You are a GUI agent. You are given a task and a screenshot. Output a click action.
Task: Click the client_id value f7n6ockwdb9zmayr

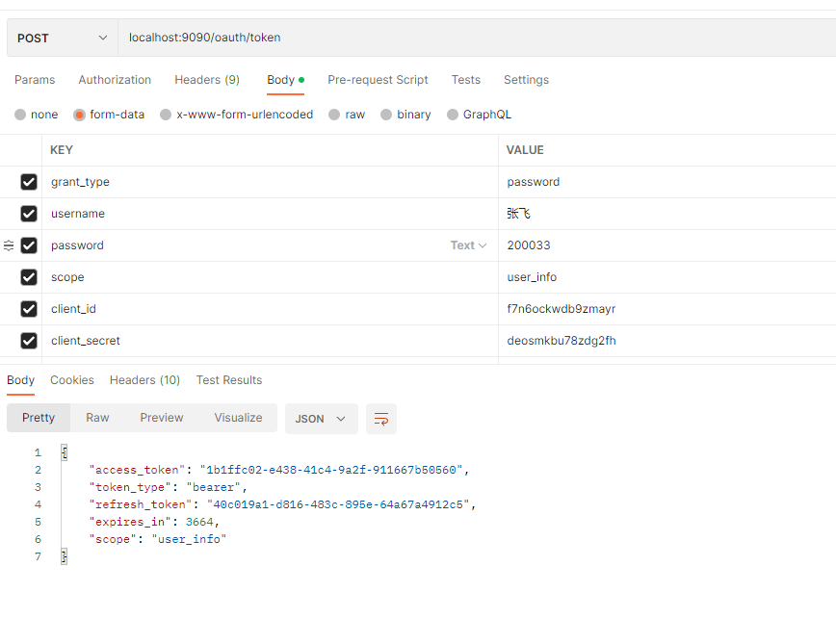pyautogui.click(x=667, y=309)
